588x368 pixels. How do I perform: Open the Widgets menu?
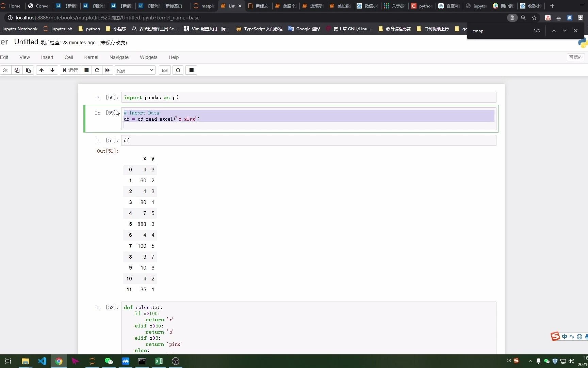(x=149, y=57)
